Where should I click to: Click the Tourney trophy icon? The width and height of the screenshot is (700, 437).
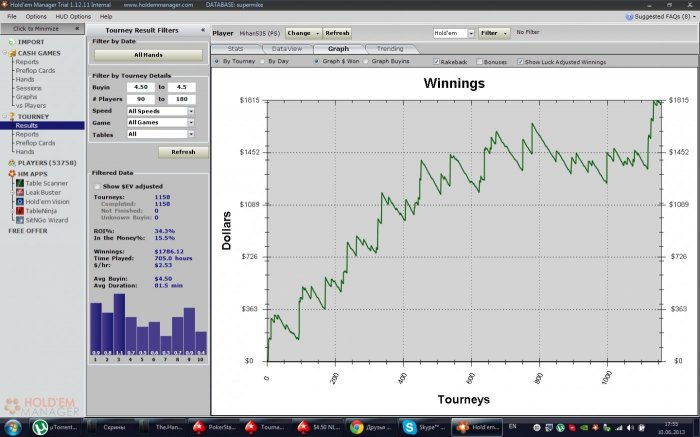coord(12,117)
